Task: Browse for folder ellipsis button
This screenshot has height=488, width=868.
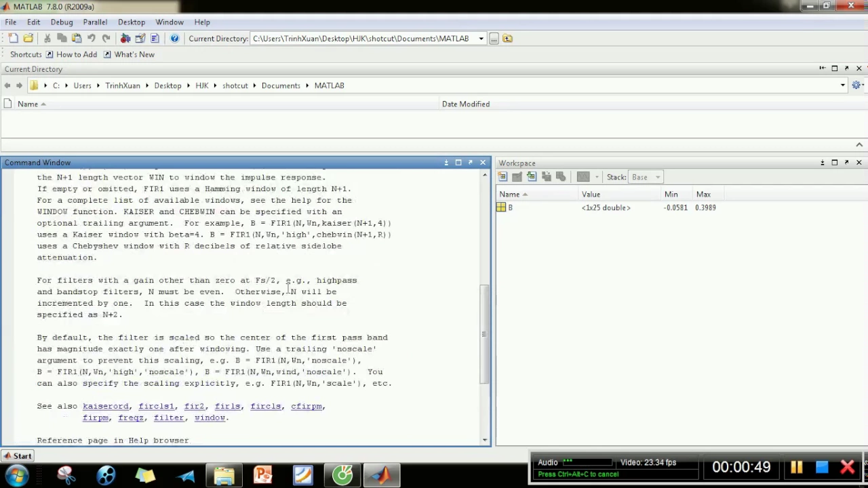Action: point(494,39)
